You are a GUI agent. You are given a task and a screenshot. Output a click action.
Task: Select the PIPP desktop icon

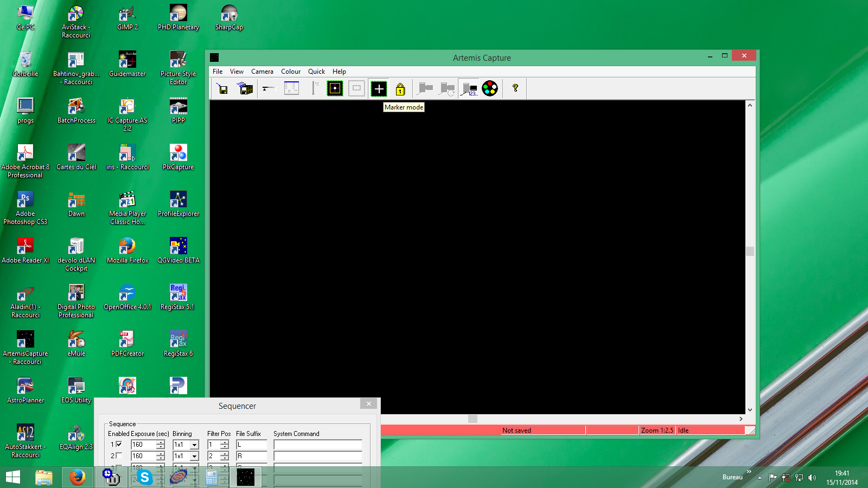pyautogui.click(x=178, y=111)
